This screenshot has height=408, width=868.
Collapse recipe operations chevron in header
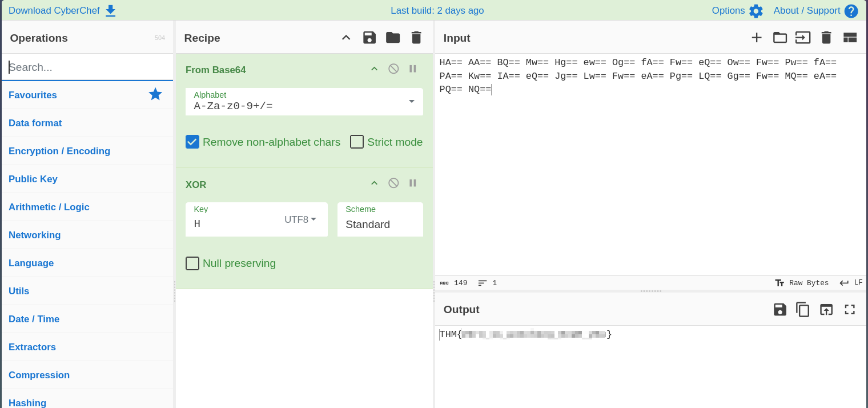coord(346,38)
